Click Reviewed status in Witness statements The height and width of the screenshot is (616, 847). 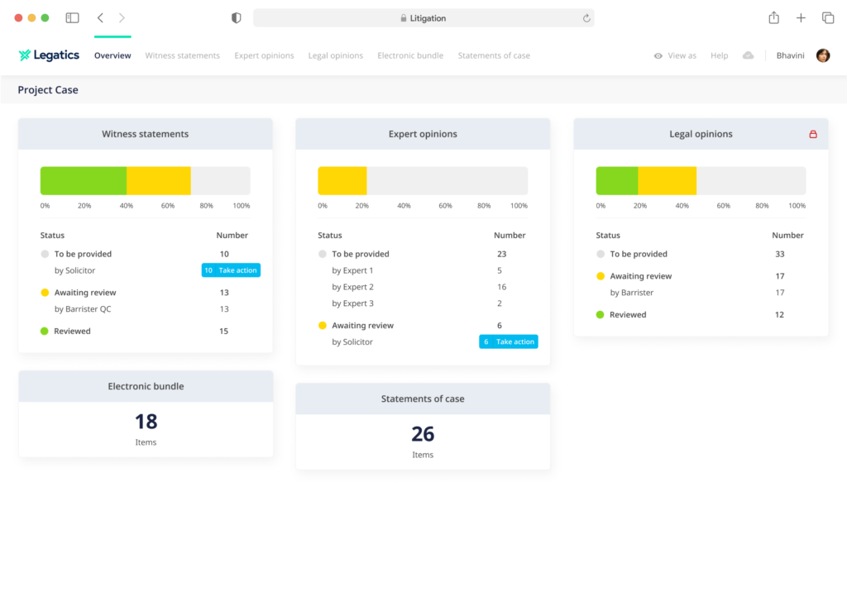(x=72, y=331)
